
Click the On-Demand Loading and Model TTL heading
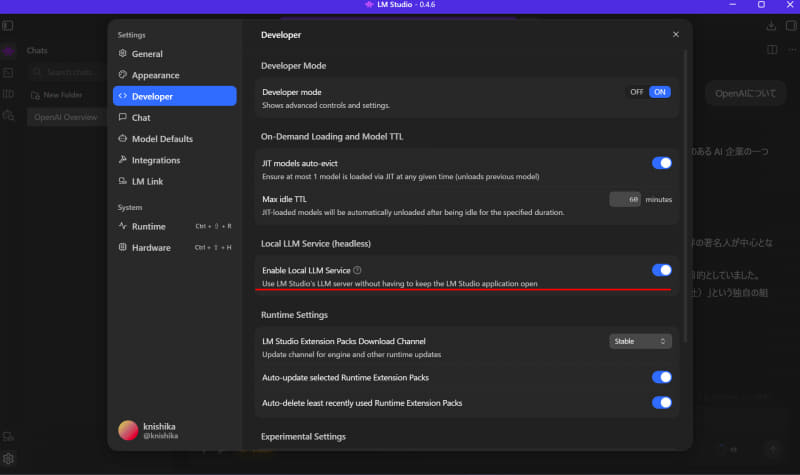(x=332, y=137)
